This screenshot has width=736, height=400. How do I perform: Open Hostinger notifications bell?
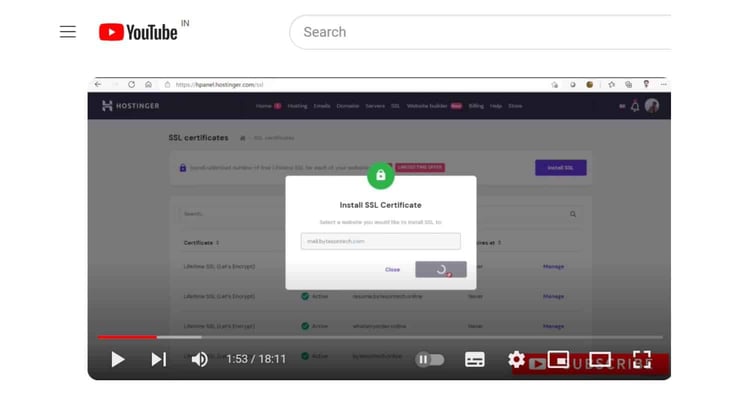pyautogui.click(x=635, y=106)
